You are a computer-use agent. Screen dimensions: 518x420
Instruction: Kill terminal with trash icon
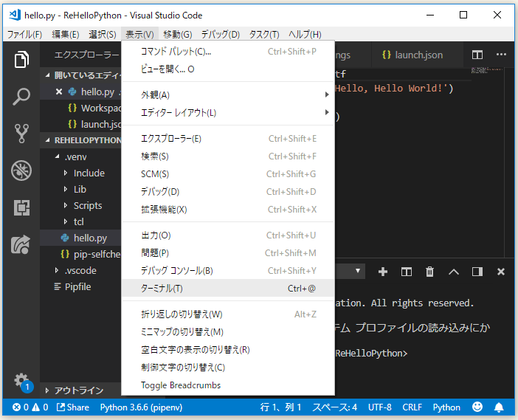(429, 272)
